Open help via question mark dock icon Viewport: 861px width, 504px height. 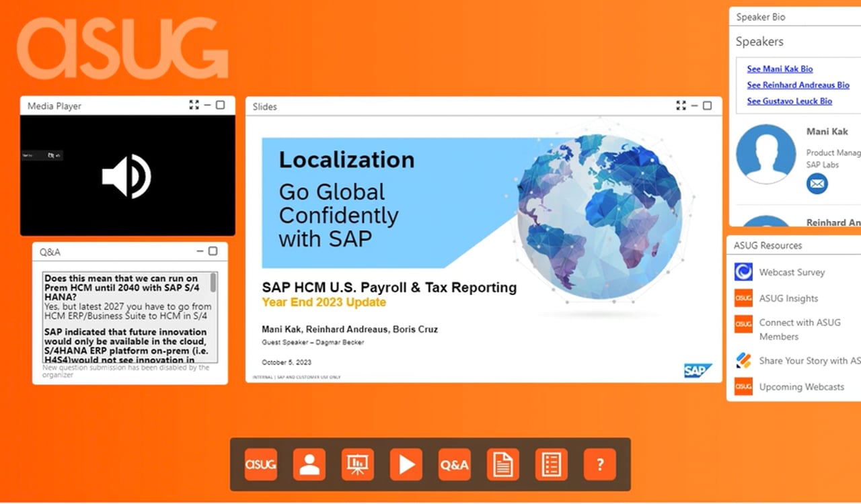pos(600,464)
